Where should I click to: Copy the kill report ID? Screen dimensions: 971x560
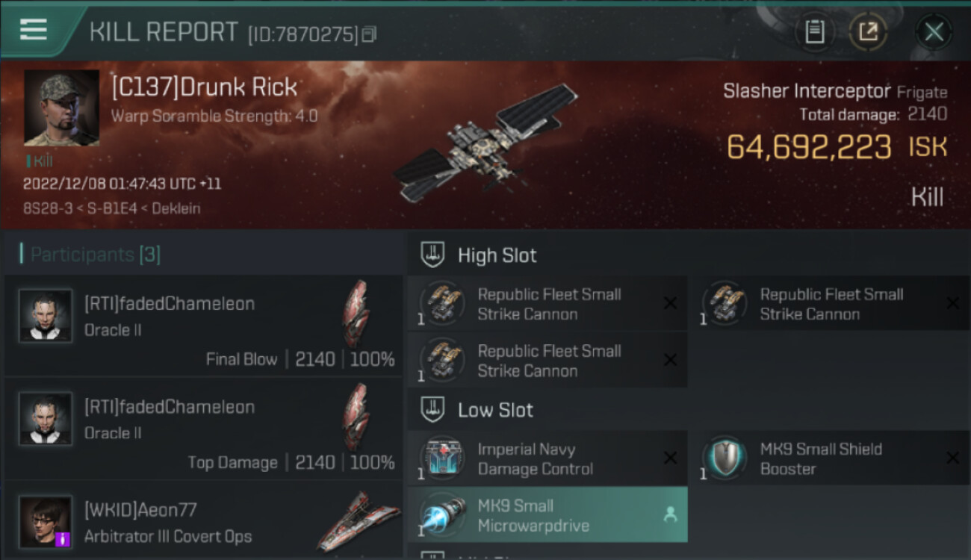[x=370, y=34]
